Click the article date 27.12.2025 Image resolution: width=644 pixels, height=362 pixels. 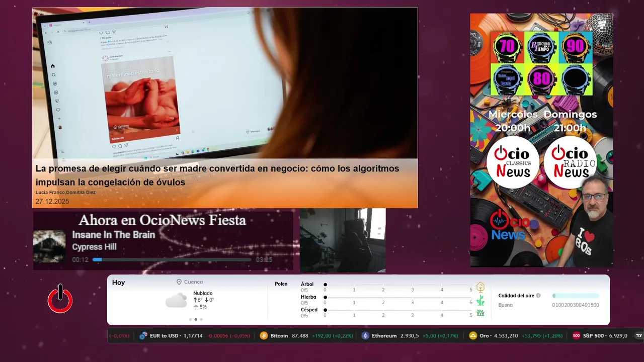[x=52, y=202]
